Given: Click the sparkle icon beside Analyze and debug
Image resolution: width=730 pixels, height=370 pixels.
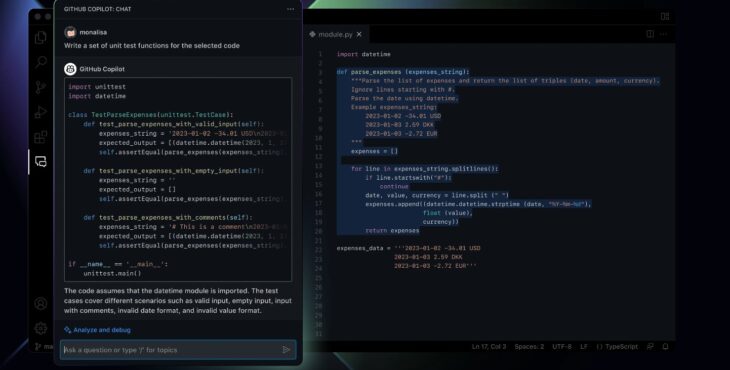Looking at the screenshot, I should pos(68,330).
